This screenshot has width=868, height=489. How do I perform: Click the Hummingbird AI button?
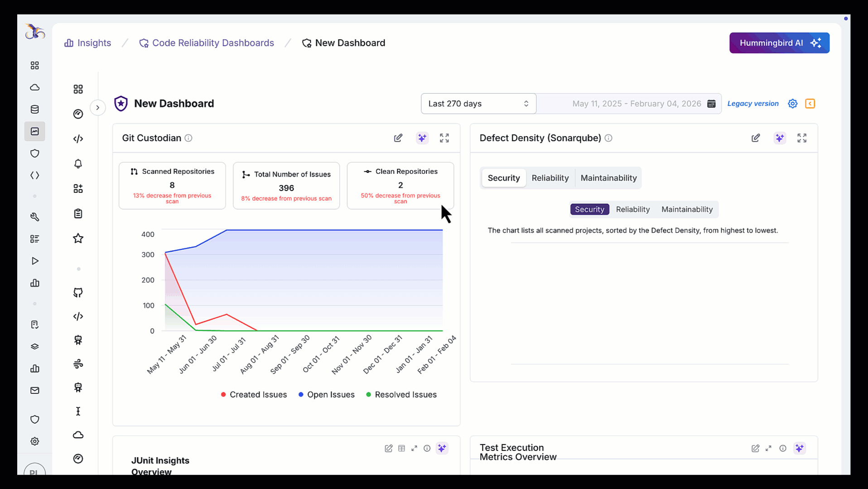(x=779, y=43)
